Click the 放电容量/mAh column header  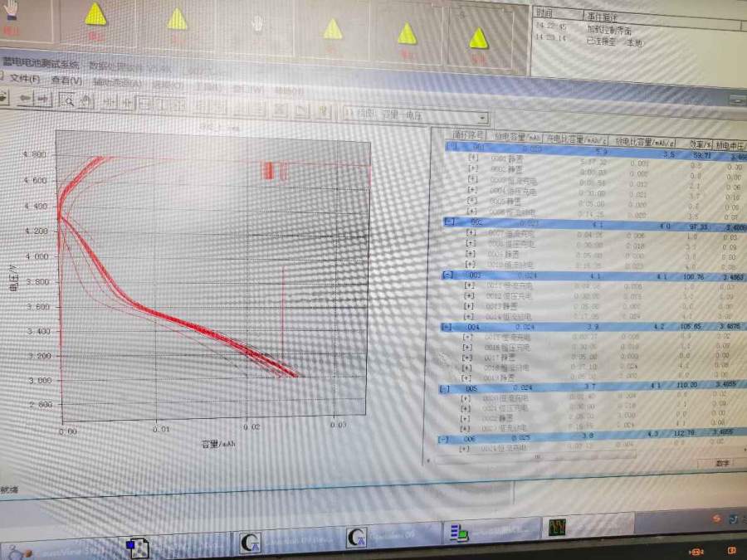click(x=517, y=137)
